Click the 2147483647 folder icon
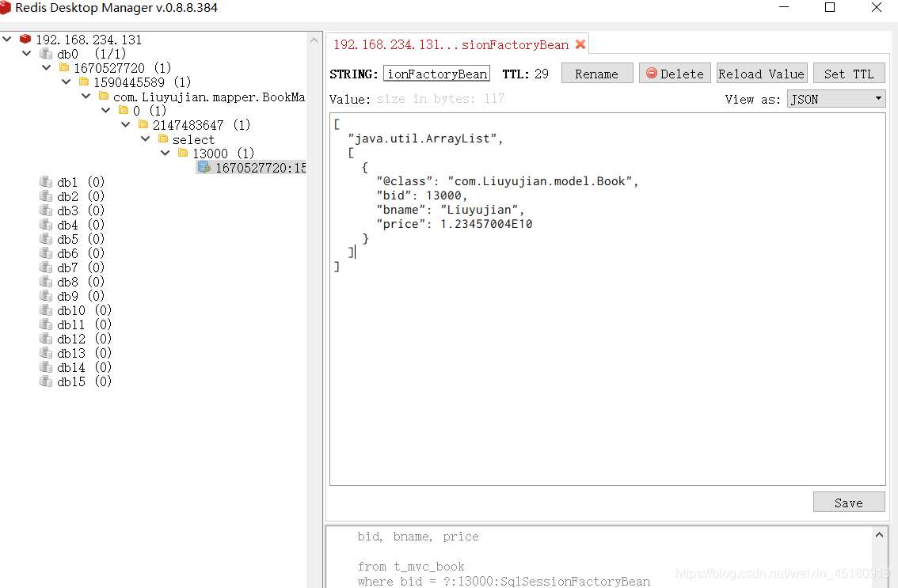This screenshot has width=898, height=588. [x=143, y=124]
